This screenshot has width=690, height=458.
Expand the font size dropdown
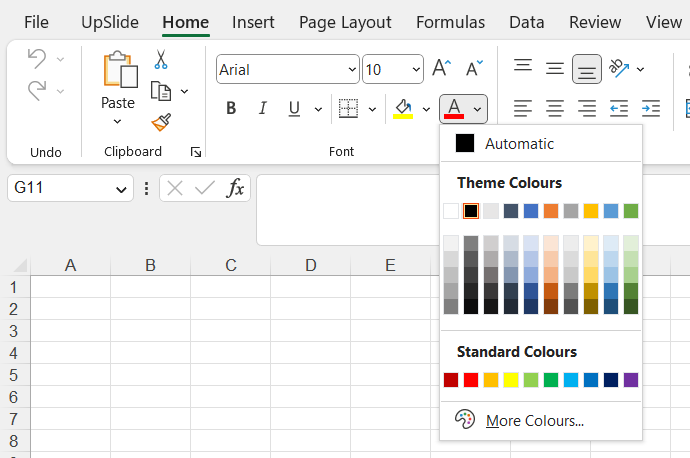[415, 70]
